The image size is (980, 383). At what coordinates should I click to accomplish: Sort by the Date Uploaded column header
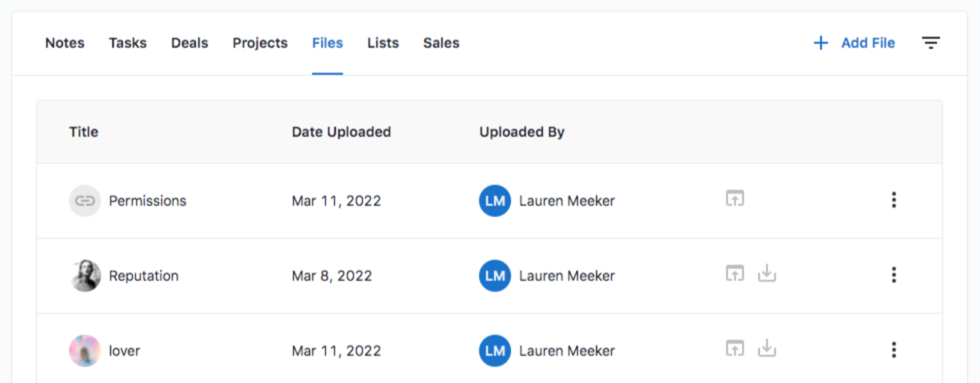(341, 132)
